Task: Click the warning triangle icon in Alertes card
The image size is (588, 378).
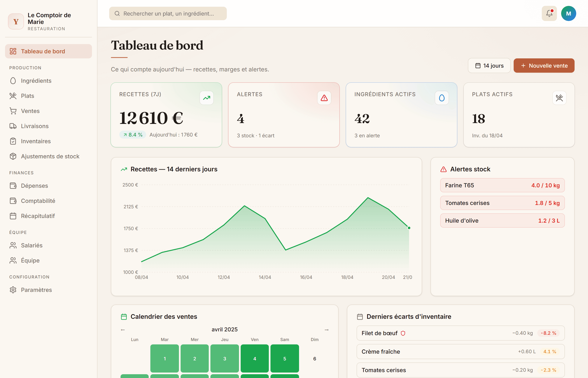Action: pos(324,98)
